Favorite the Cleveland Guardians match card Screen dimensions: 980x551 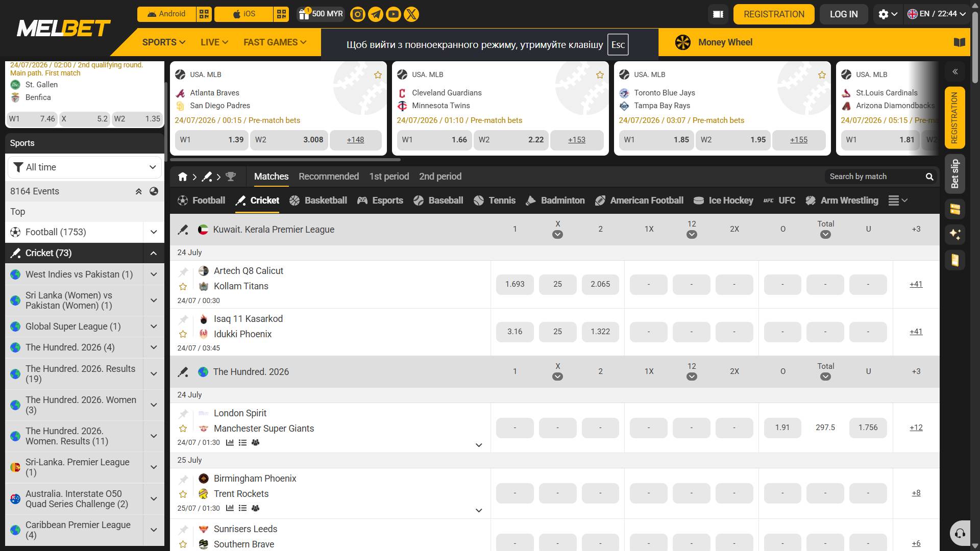pos(600,75)
